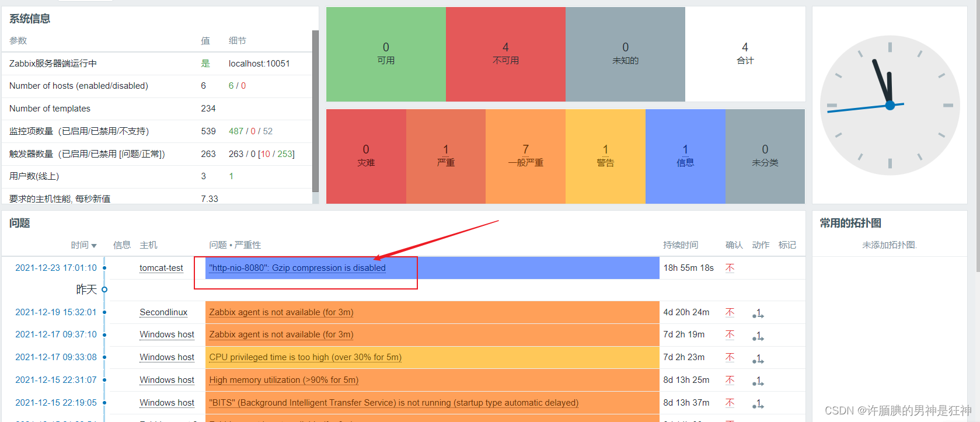
Task: Click the page scrollbar
Action: coord(978,136)
